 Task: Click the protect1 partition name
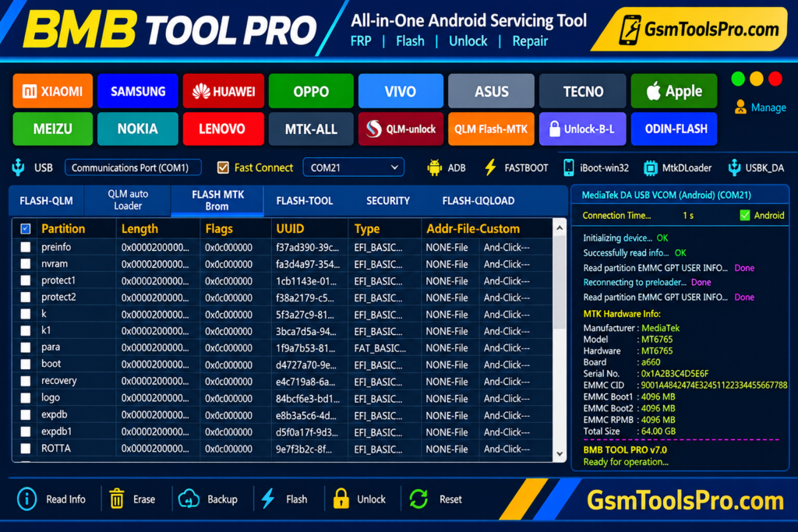pyautogui.click(x=58, y=280)
